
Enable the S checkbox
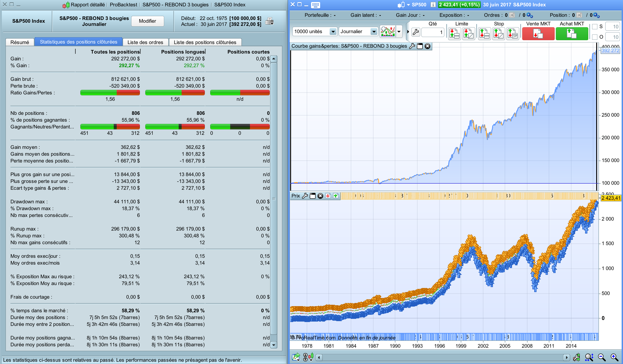click(595, 27)
